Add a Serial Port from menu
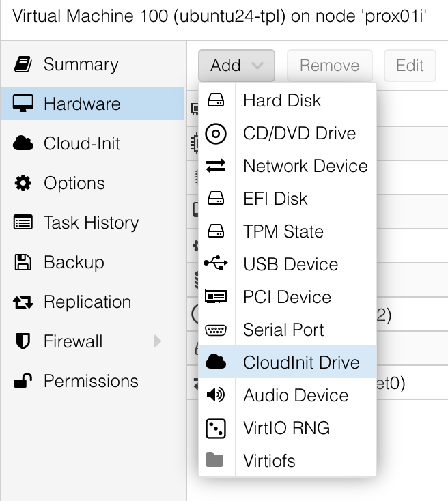The height and width of the screenshot is (501, 448). point(287,330)
